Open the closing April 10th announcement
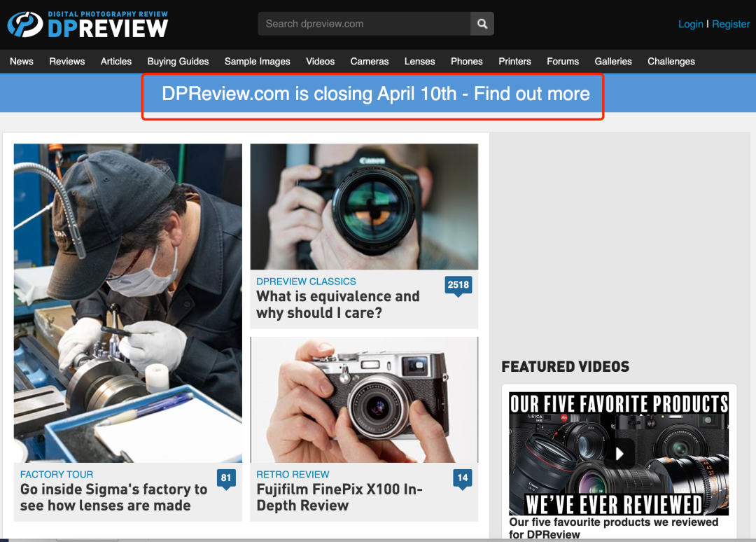This screenshot has width=756, height=542. click(376, 94)
